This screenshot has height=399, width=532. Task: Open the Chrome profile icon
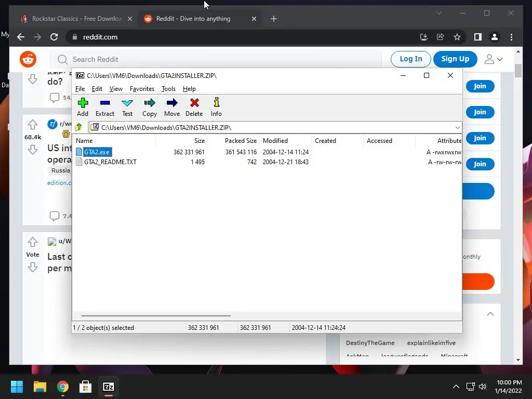tap(495, 37)
